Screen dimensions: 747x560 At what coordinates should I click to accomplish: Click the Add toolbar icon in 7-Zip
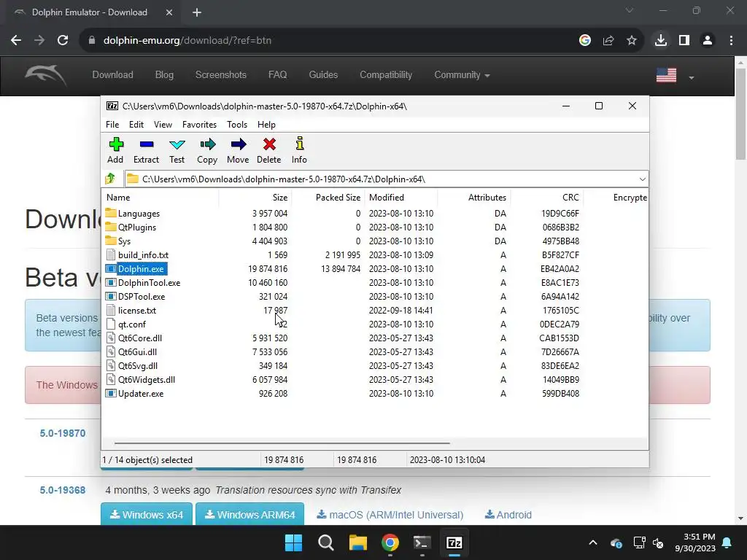[x=115, y=150]
